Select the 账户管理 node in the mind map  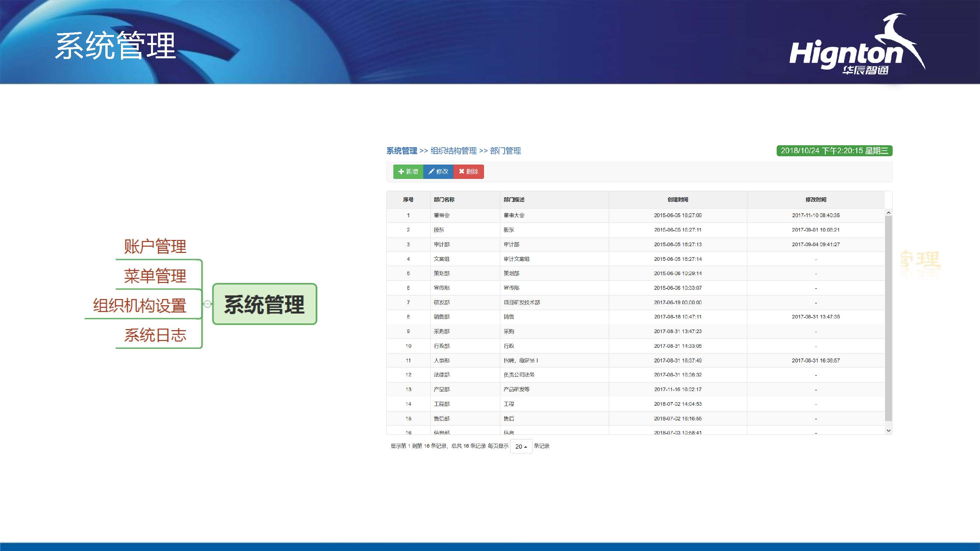click(154, 247)
